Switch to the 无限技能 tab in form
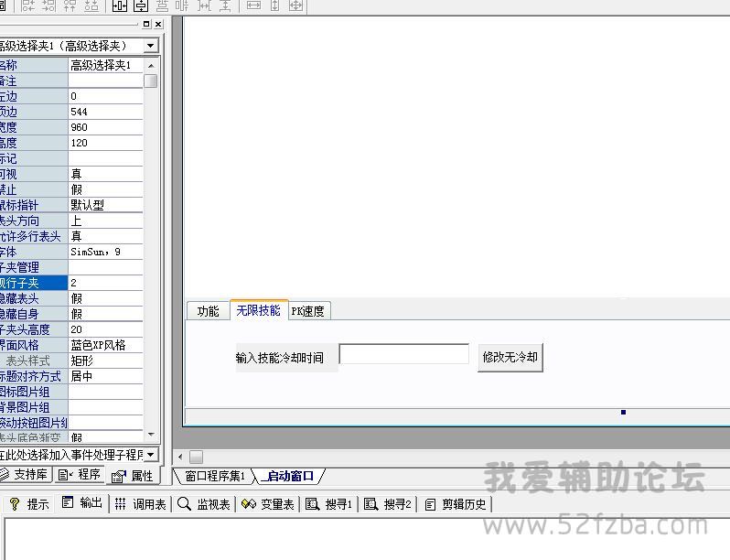This screenshot has height=560, width=730. [259, 310]
